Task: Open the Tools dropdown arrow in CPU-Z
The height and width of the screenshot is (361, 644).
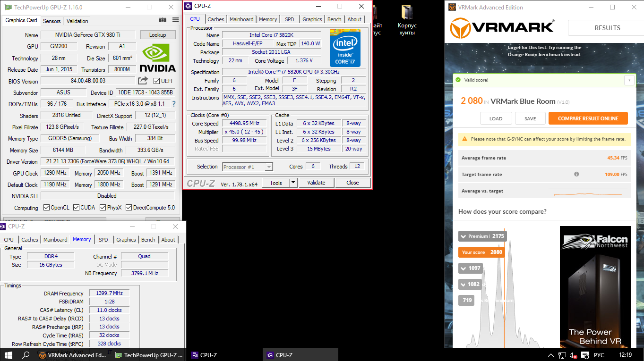Action: tap(292, 183)
